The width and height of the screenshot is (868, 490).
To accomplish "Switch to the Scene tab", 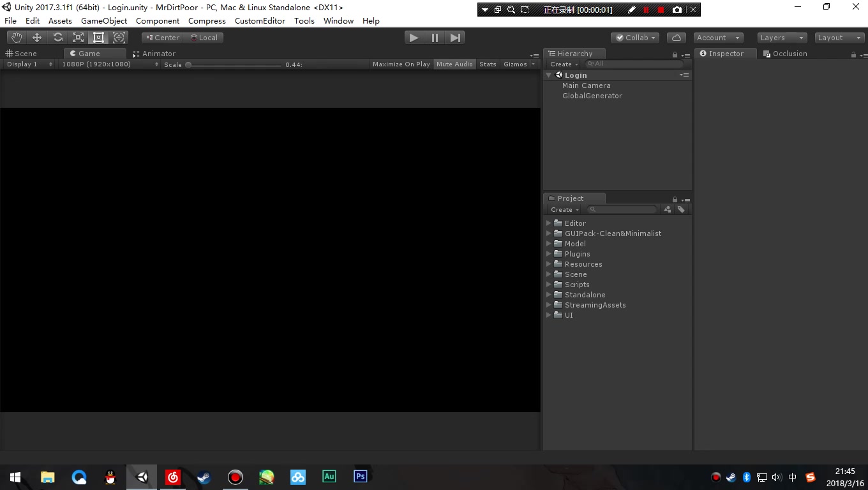I will tap(22, 54).
